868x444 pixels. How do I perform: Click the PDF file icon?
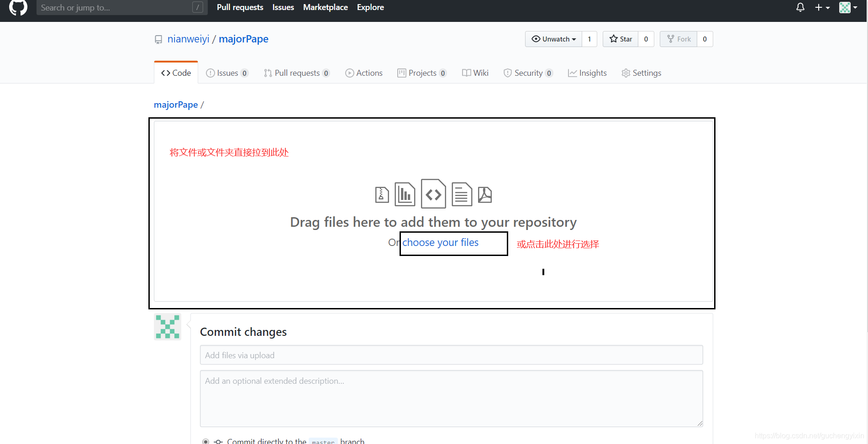pyautogui.click(x=485, y=195)
